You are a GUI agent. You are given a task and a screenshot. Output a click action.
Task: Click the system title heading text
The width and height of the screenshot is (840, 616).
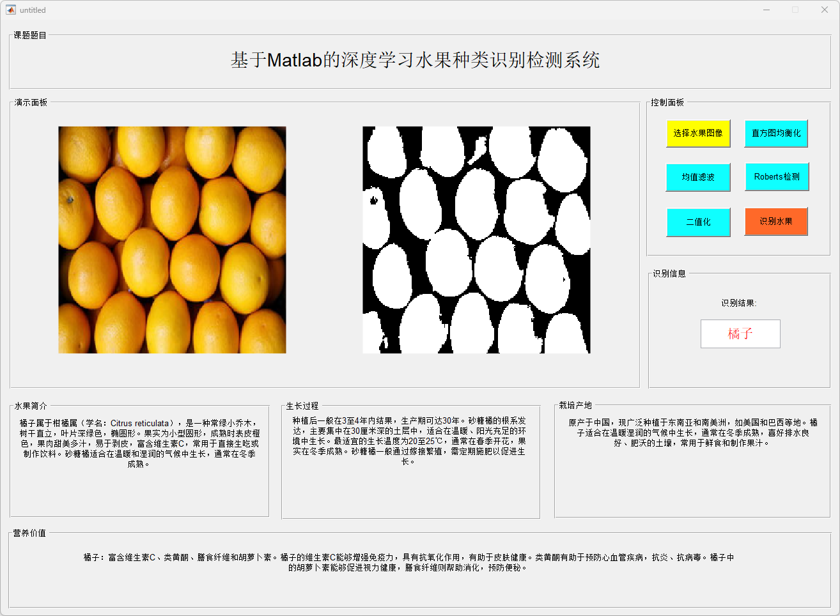pyautogui.click(x=415, y=60)
